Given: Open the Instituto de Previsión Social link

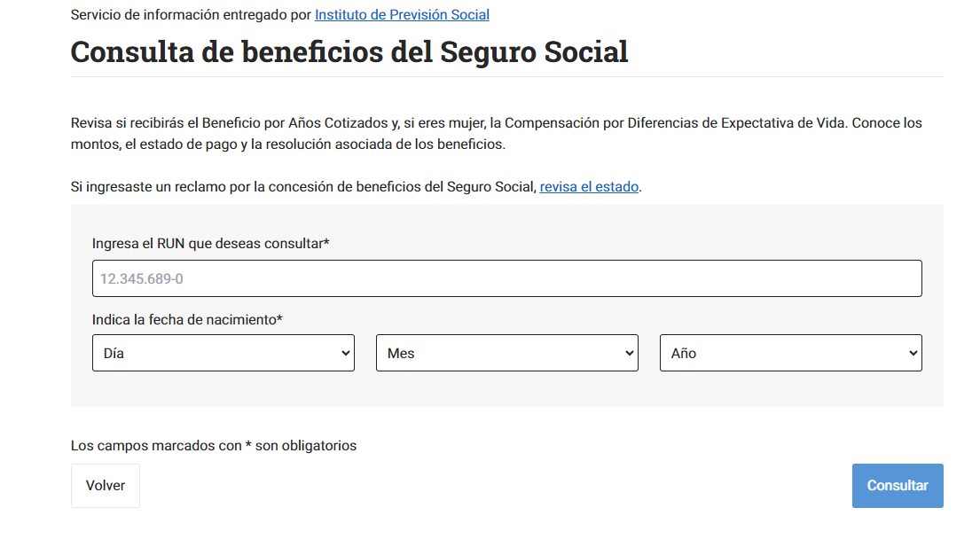Looking at the screenshot, I should click(402, 15).
